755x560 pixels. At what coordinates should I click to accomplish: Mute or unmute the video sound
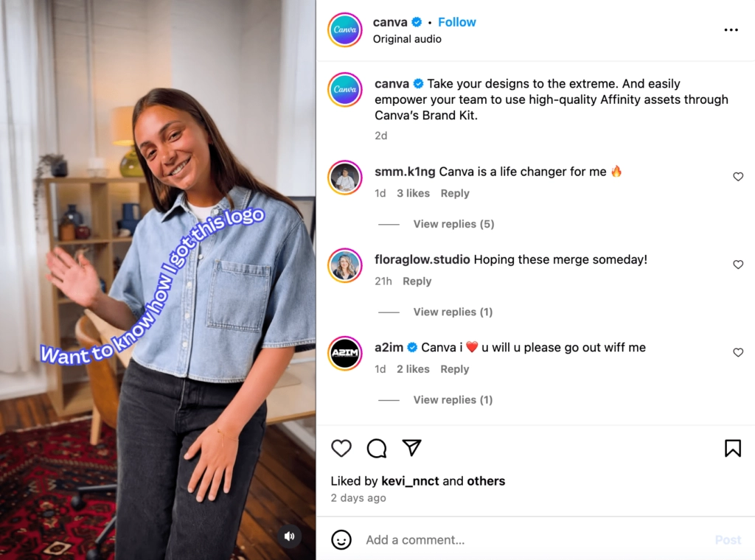[x=290, y=536]
